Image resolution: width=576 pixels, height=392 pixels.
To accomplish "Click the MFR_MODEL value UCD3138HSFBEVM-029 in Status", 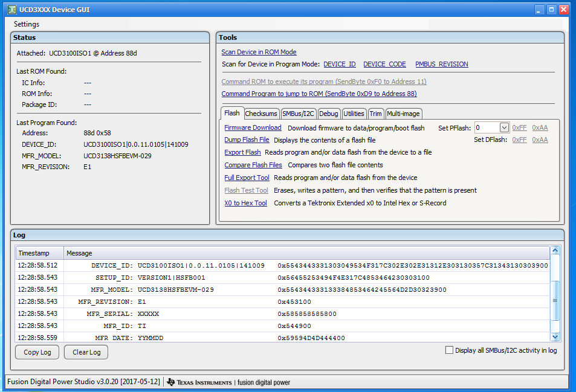I will point(117,156).
